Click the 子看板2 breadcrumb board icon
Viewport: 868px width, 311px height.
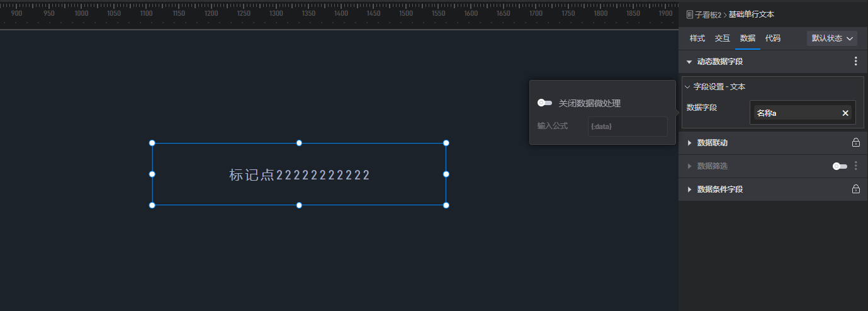(x=690, y=14)
